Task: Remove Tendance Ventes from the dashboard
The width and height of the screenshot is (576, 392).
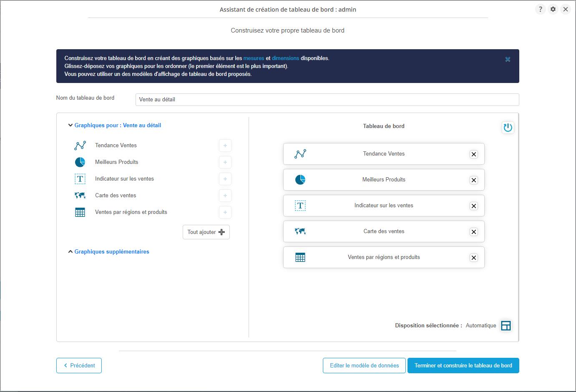Action: [x=473, y=154]
